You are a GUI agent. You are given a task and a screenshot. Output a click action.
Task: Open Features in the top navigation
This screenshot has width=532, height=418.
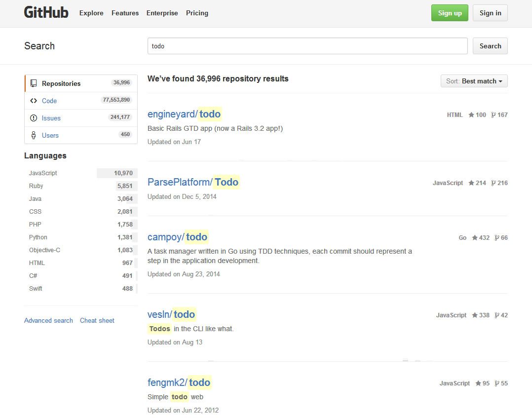125,13
